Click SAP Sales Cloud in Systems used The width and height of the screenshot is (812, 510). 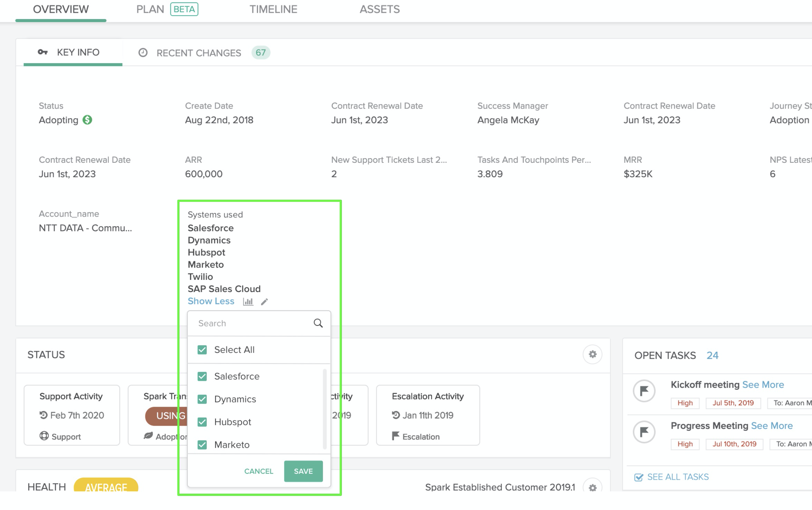click(224, 289)
